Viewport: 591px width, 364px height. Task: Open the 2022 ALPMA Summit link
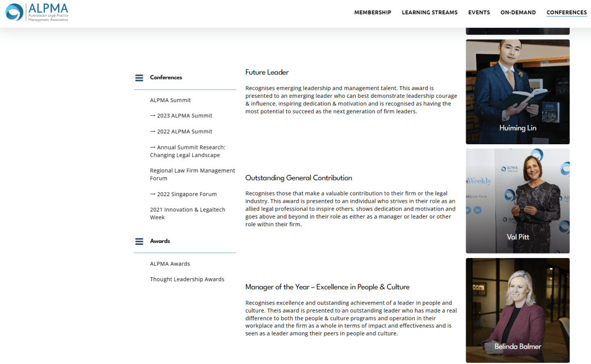coord(181,132)
